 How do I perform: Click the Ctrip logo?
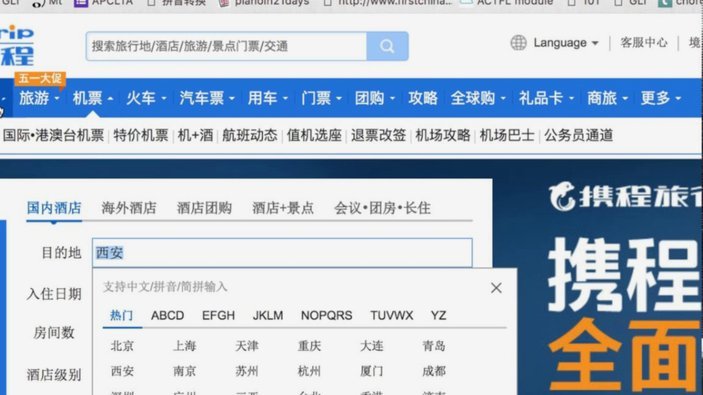pyautogui.click(x=17, y=45)
